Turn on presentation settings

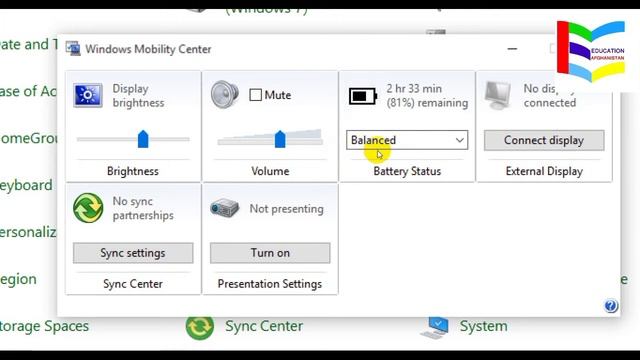pos(270,253)
